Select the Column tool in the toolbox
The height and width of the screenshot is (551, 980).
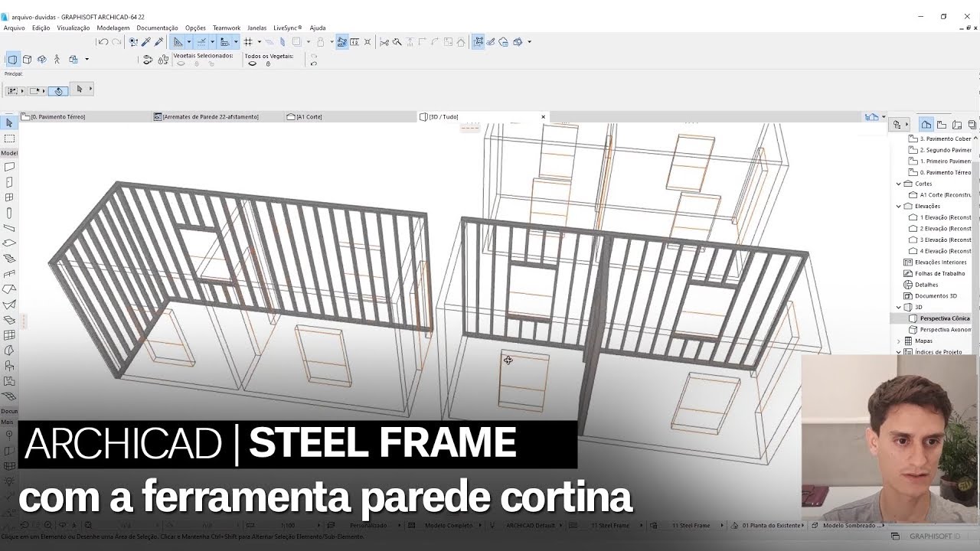click(9, 213)
